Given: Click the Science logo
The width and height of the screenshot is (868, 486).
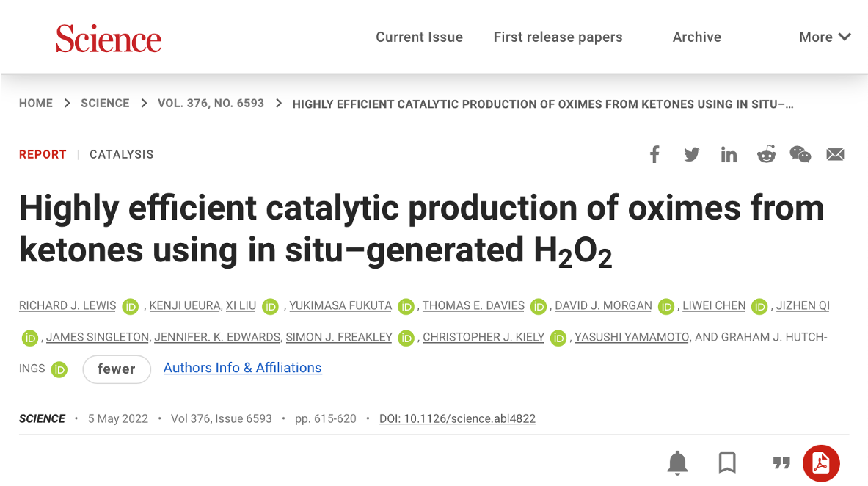Looking at the screenshot, I should point(109,38).
